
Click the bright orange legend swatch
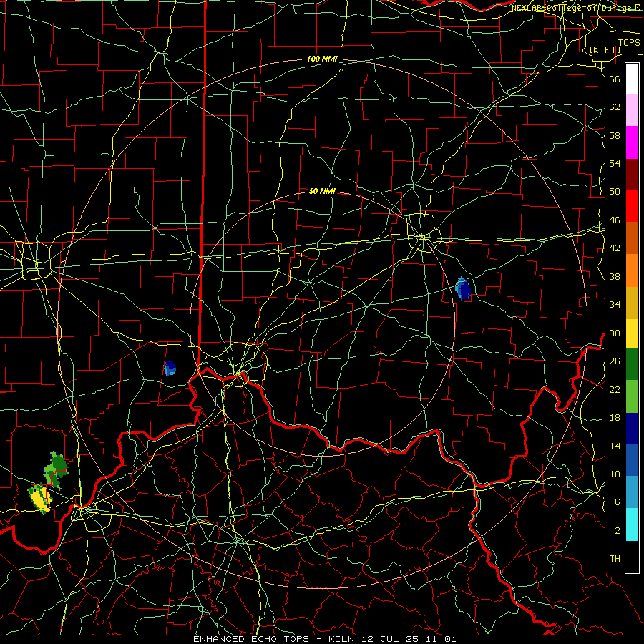click(632, 270)
